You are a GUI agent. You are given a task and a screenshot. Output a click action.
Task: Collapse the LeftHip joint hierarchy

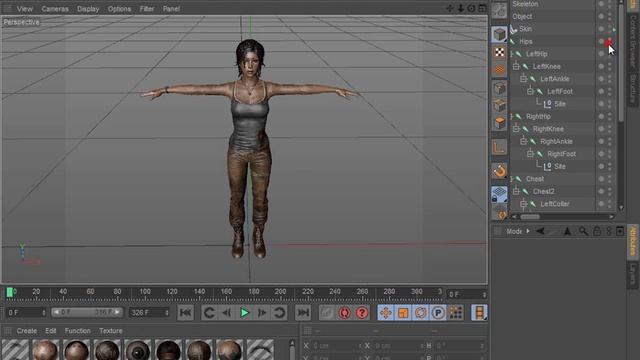point(511,54)
